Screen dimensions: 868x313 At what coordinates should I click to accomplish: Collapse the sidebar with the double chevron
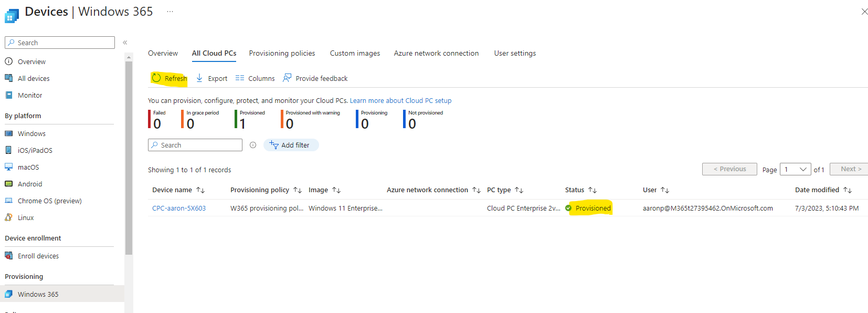(125, 43)
